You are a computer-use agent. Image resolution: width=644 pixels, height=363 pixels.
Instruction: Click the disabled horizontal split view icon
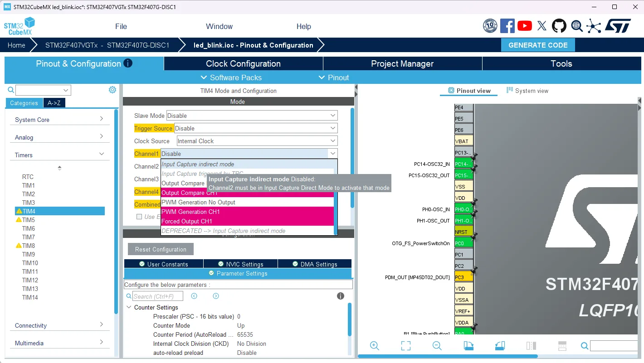pyautogui.click(x=562, y=346)
